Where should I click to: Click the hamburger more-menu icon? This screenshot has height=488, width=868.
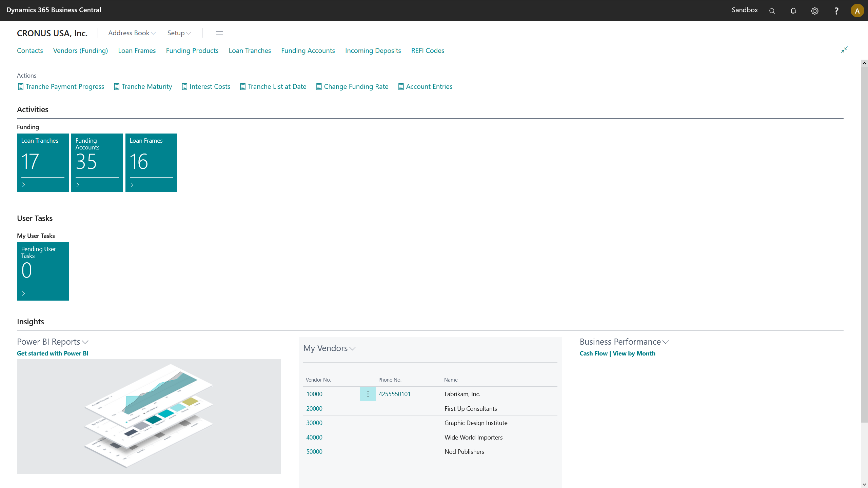pyautogui.click(x=219, y=33)
